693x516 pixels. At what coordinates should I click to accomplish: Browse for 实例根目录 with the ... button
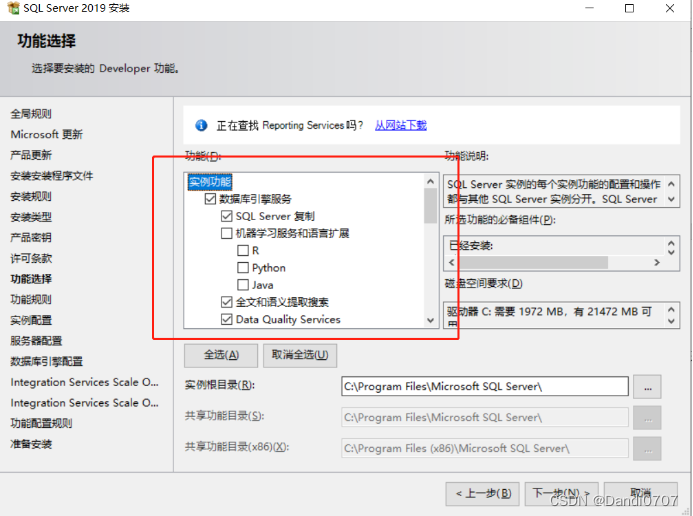(x=647, y=387)
